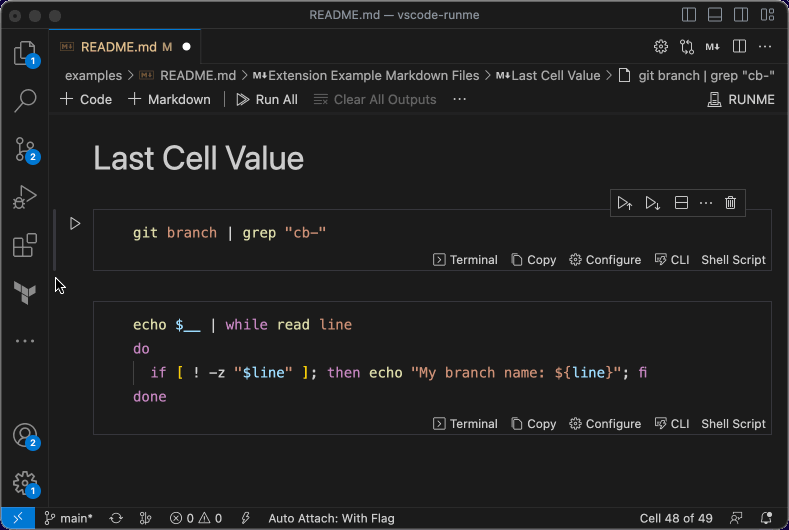Change Shell Script language of git branch cell

pos(733,260)
